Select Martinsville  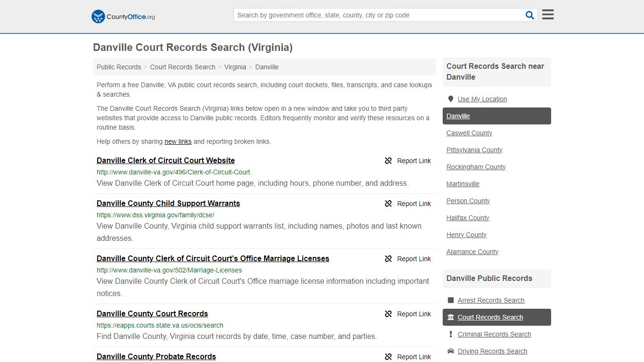463,184
